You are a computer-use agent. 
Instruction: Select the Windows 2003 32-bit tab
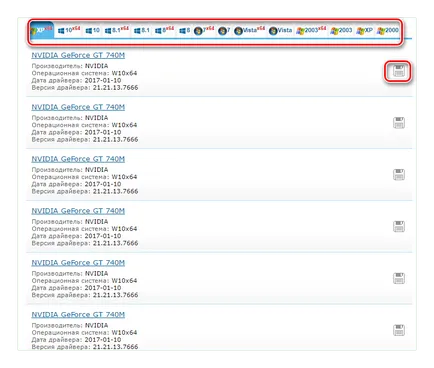coord(341,31)
